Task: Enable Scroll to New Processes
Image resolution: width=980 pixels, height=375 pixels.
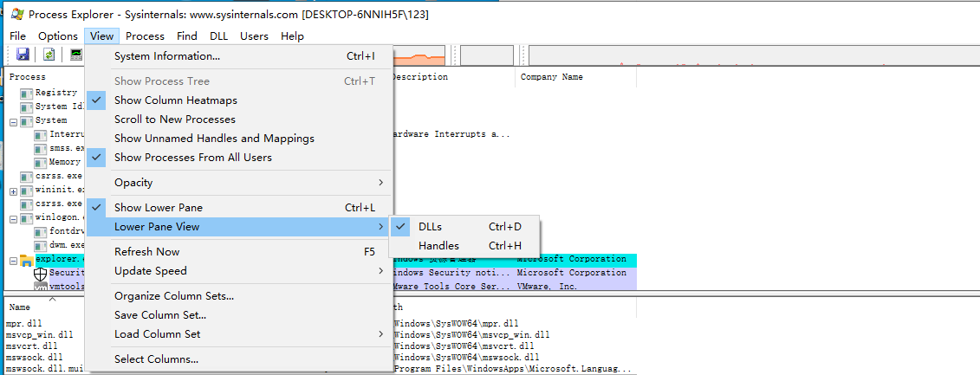Action: (x=239, y=120)
